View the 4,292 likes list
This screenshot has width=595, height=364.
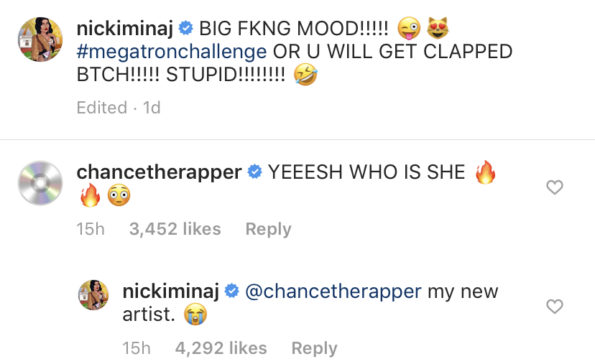(x=221, y=348)
